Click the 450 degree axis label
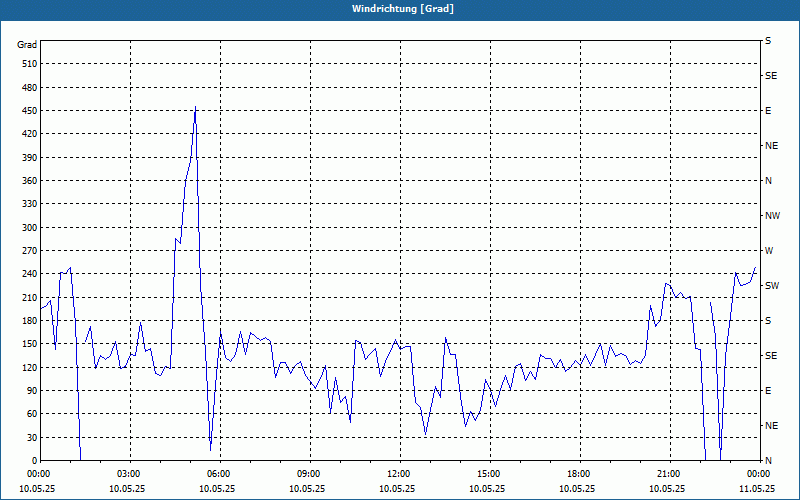Image resolution: width=800 pixels, height=500 pixels. (28, 111)
